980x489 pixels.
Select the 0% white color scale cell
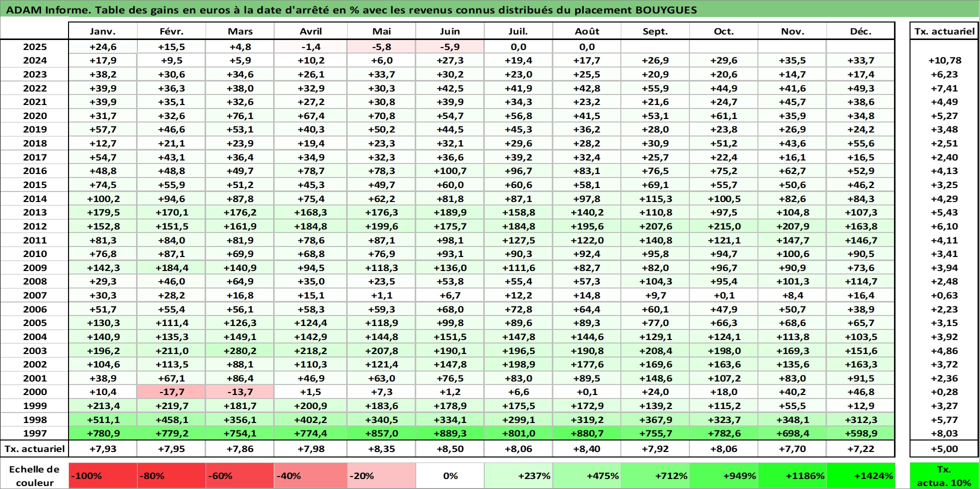click(450, 476)
